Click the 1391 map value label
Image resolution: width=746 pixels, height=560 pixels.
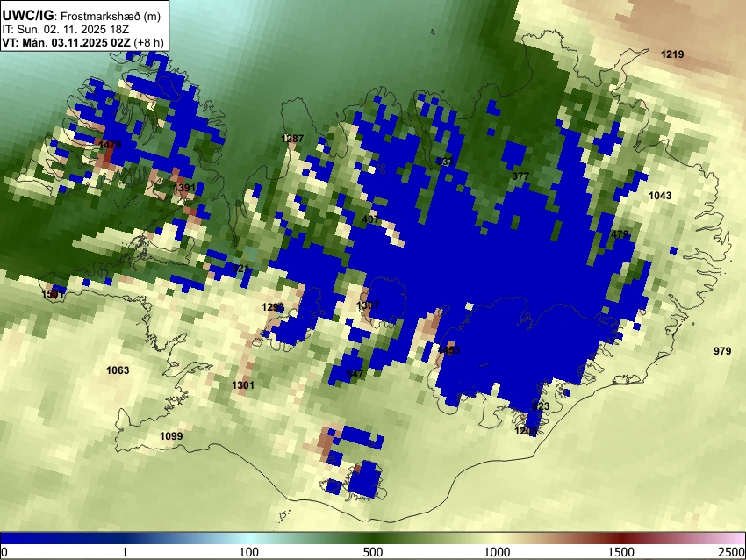[x=184, y=188]
